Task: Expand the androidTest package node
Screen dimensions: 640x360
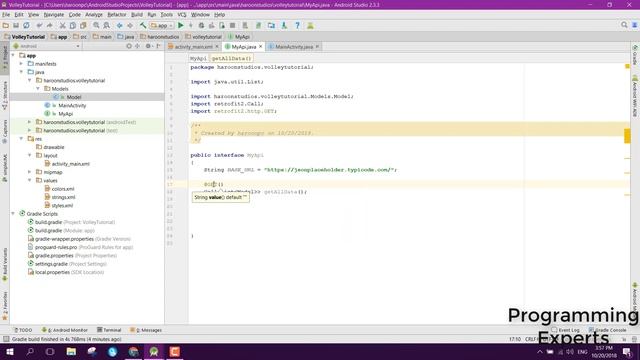Action: point(29,122)
